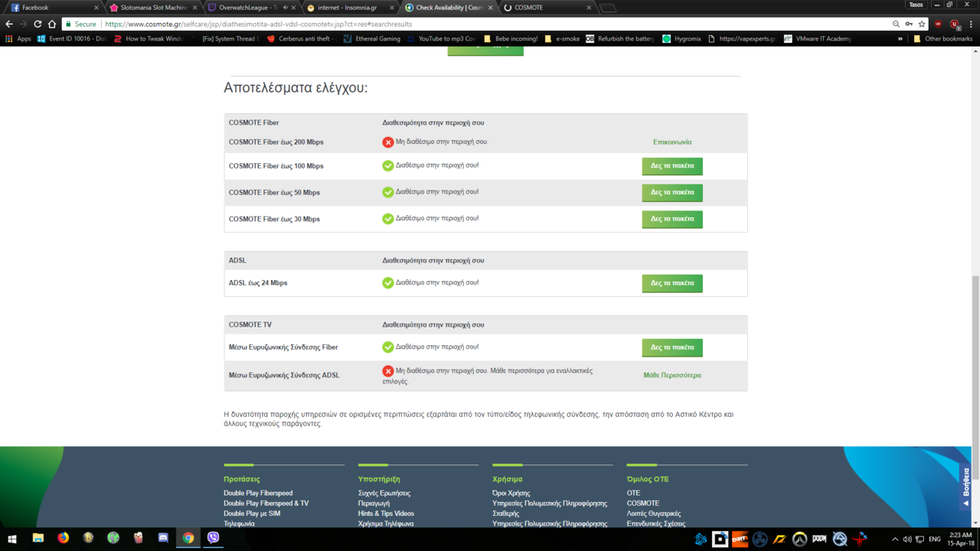The height and width of the screenshot is (551, 980).
Task: Click the address bar URL field
Action: 496,24
